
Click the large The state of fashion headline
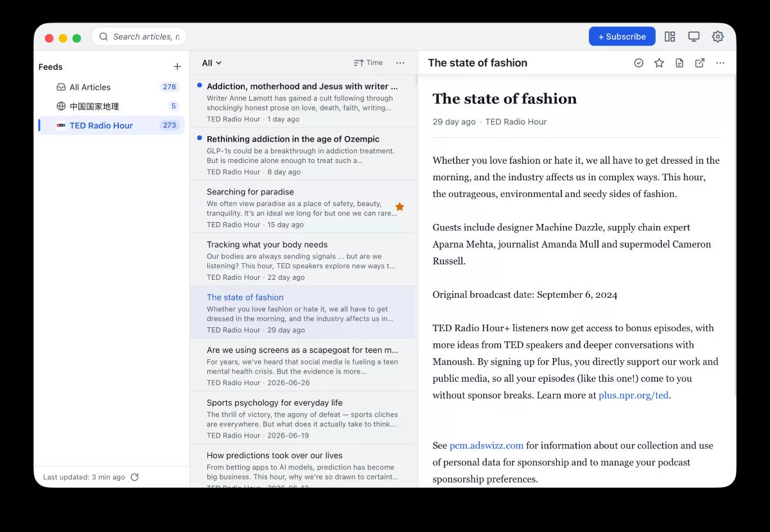tap(504, 99)
